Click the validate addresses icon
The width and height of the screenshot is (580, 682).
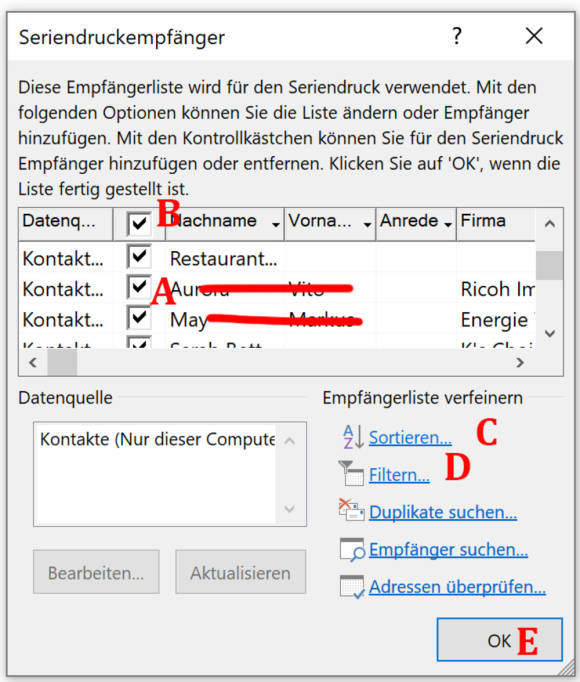click(352, 587)
